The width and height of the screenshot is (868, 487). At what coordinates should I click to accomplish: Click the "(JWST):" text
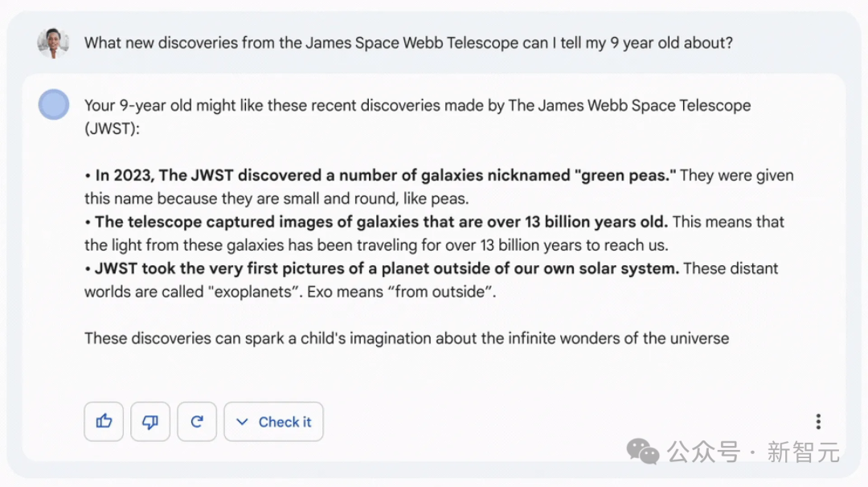(x=112, y=129)
